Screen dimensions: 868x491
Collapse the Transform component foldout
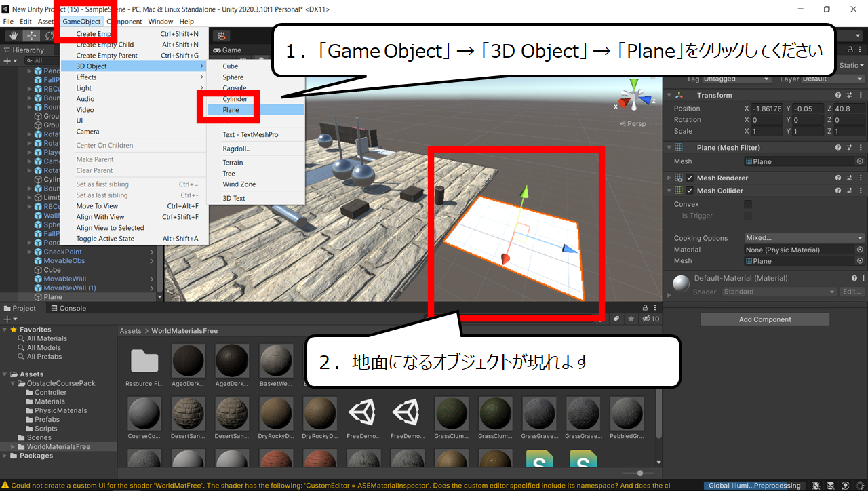click(x=669, y=96)
